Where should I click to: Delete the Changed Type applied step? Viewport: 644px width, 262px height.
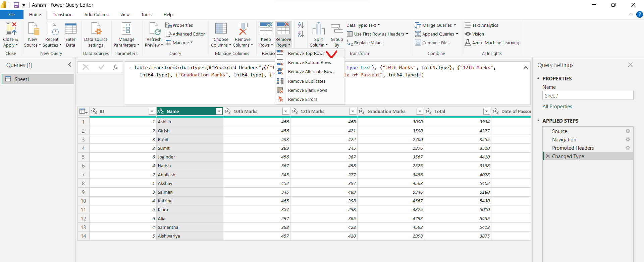pos(548,156)
